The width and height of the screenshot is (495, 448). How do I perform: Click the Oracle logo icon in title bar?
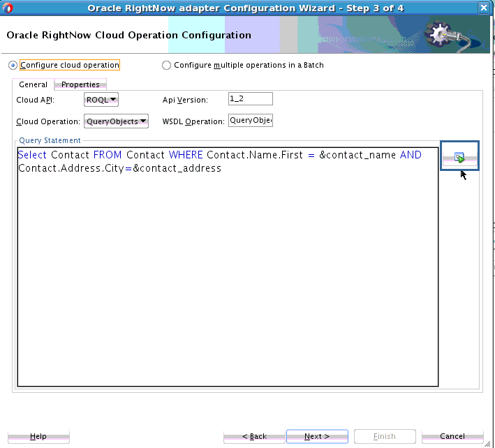click(7, 8)
